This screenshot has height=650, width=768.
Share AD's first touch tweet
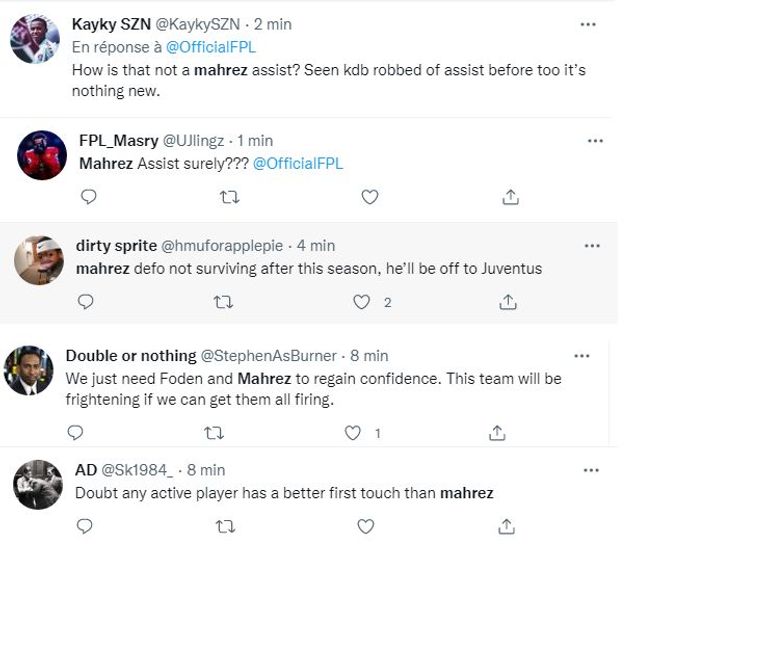click(x=506, y=526)
